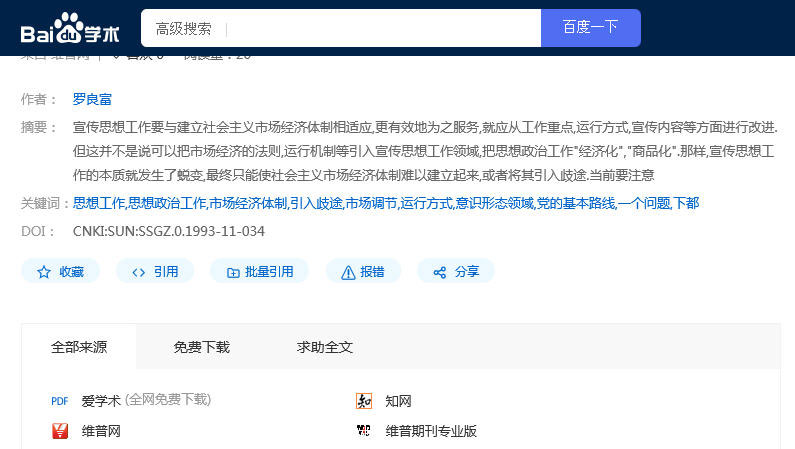795x449 pixels.
Task: Click the code icon beside 引用
Action: point(138,272)
